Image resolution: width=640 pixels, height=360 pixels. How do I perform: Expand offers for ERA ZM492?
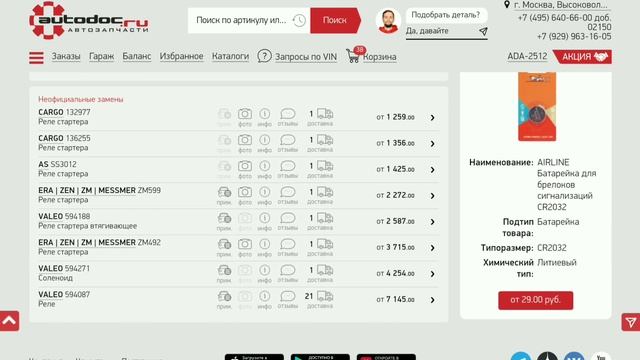pyautogui.click(x=432, y=248)
